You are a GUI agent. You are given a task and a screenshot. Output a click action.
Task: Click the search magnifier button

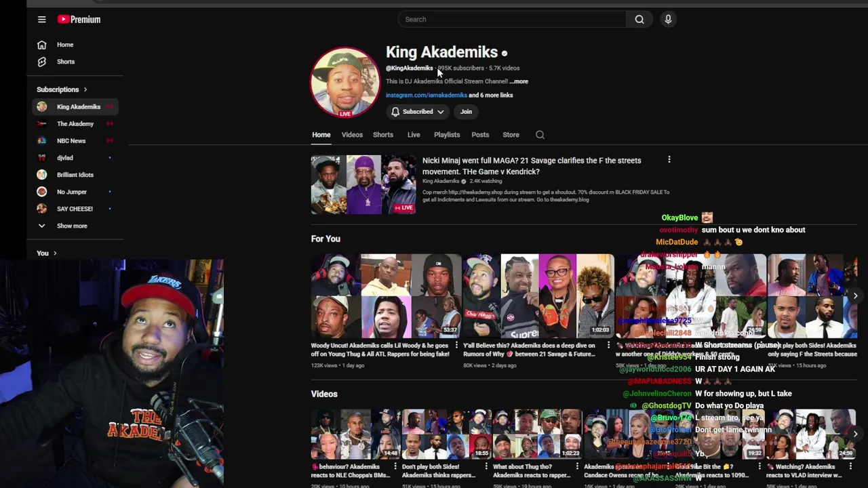(639, 20)
